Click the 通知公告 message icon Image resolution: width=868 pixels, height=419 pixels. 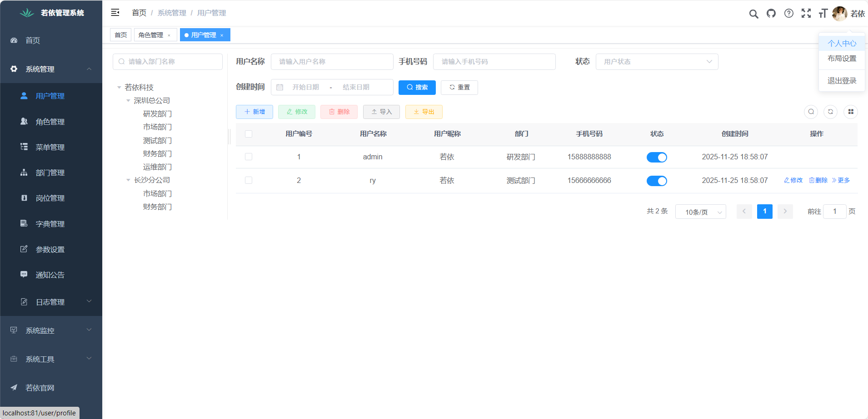(24, 275)
